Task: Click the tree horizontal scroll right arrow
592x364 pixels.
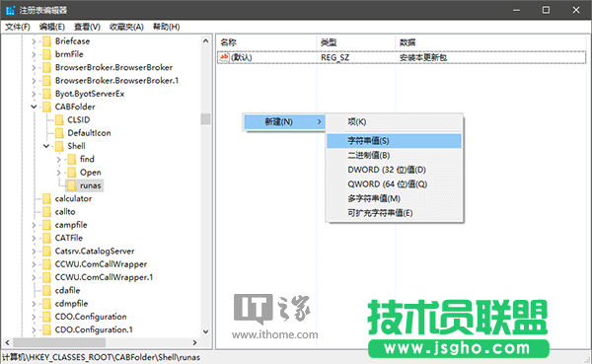Action: [194, 342]
